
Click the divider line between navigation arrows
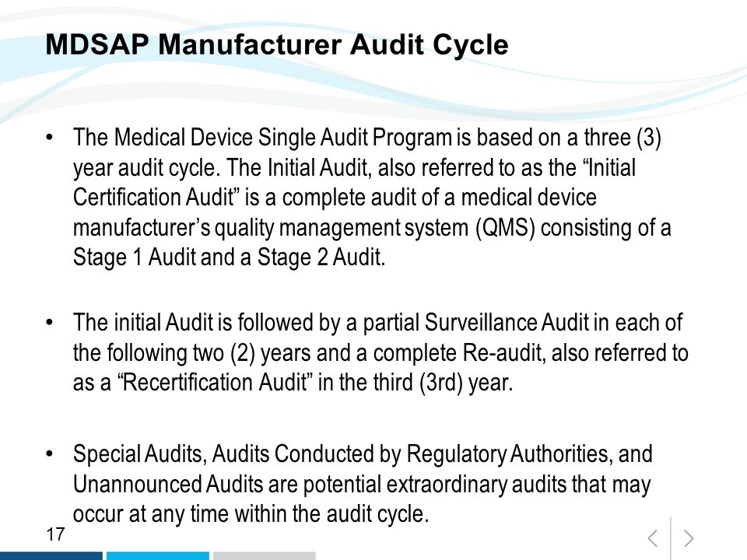(671, 538)
